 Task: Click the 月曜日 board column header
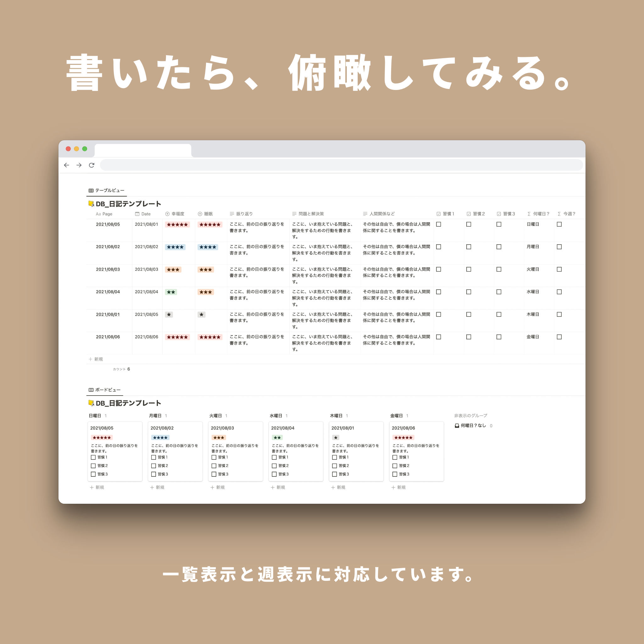pos(155,416)
